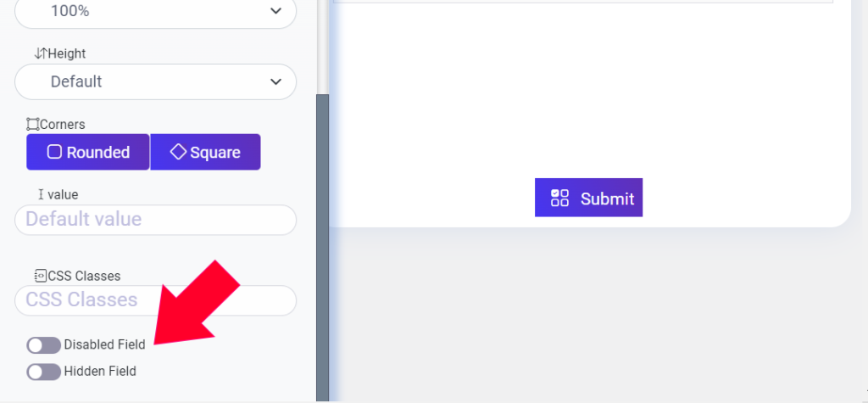Focus the Default value input
Viewport: 868px width, 403px height.
point(156,220)
